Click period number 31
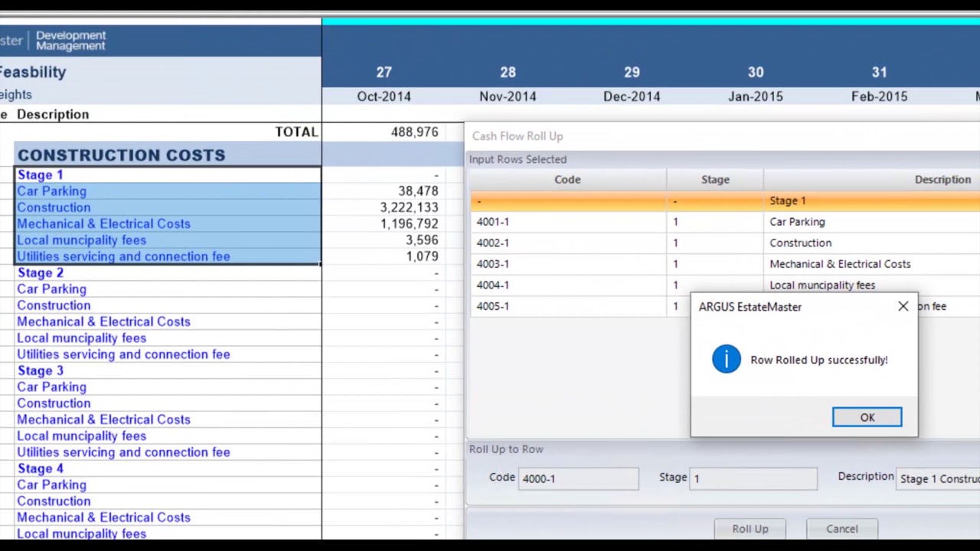This screenshot has height=551, width=980. tap(879, 72)
